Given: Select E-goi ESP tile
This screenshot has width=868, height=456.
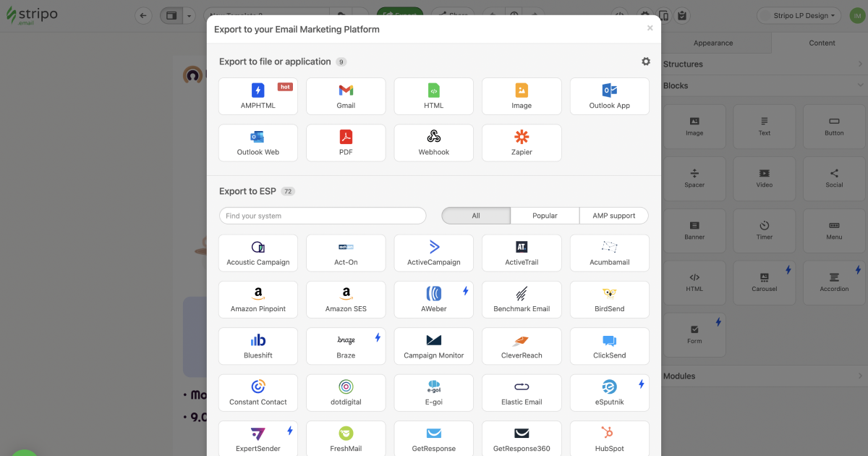Looking at the screenshot, I should (434, 393).
